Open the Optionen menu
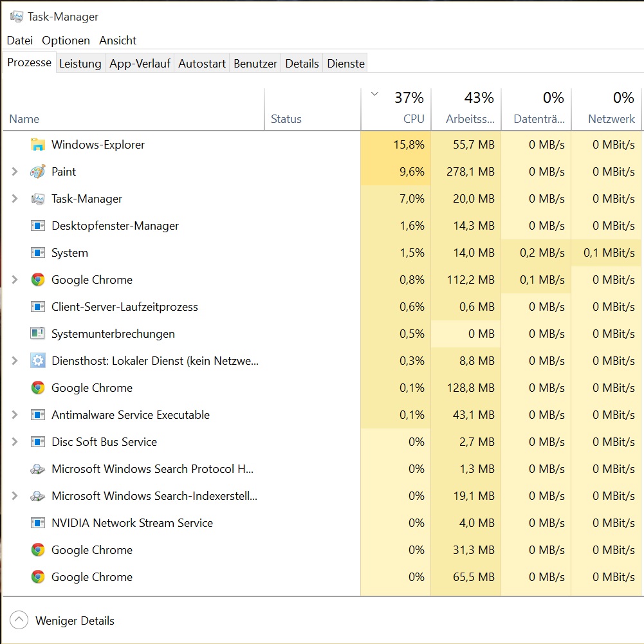The image size is (644, 644). [66, 41]
